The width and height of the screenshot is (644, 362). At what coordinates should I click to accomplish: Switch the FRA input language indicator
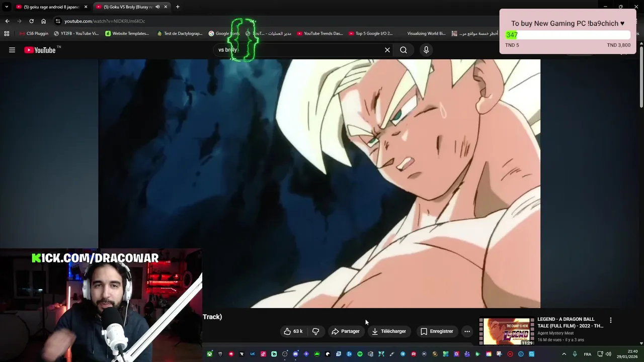(x=588, y=354)
